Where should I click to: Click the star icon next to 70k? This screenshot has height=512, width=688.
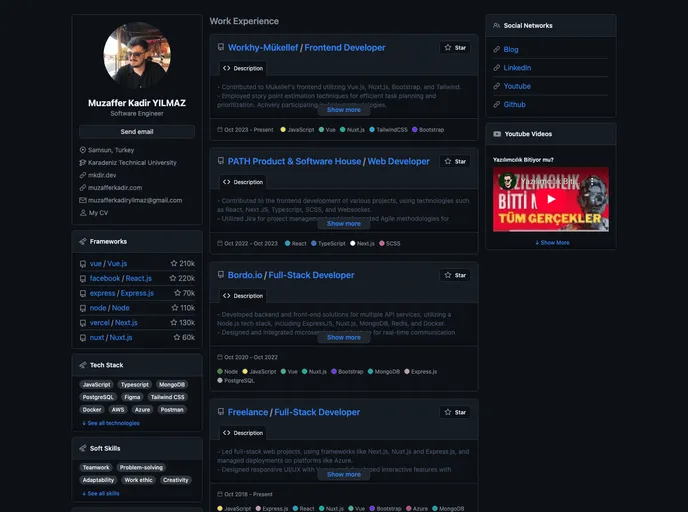tap(177, 293)
